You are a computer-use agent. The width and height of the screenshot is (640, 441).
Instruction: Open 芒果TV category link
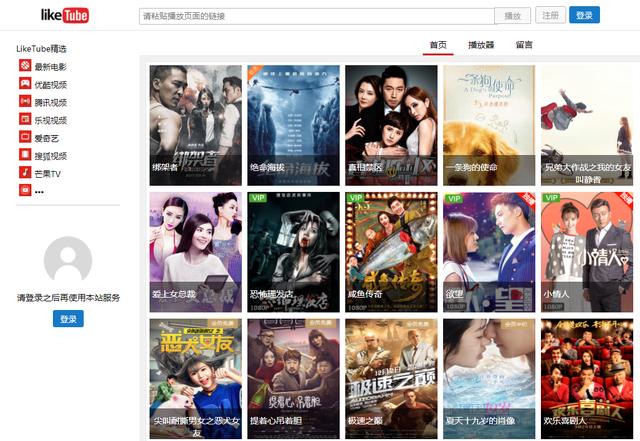pos(47,174)
